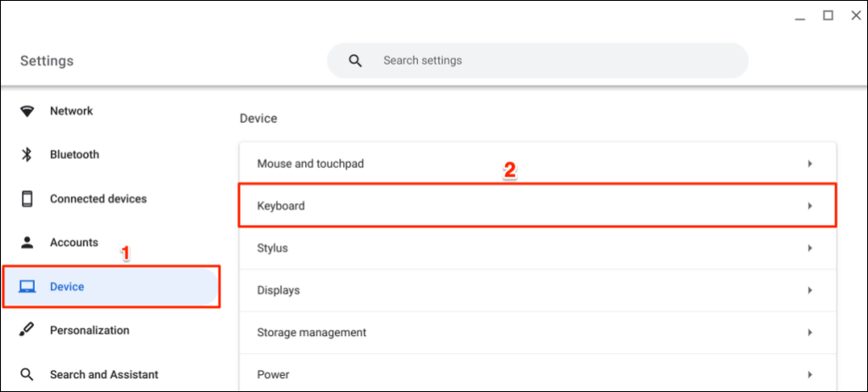
Task: Open the Power settings arrow
Action: (x=810, y=374)
